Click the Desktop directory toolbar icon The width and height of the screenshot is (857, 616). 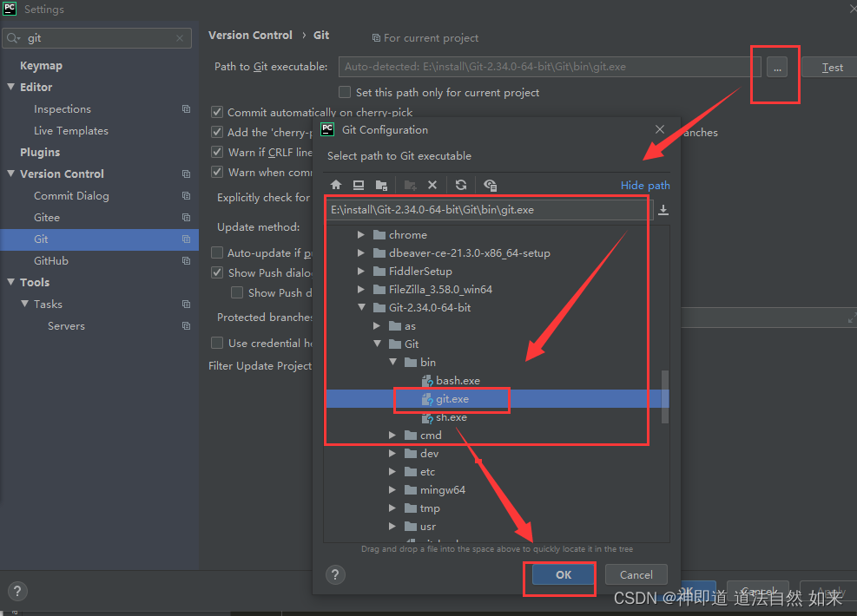click(359, 185)
